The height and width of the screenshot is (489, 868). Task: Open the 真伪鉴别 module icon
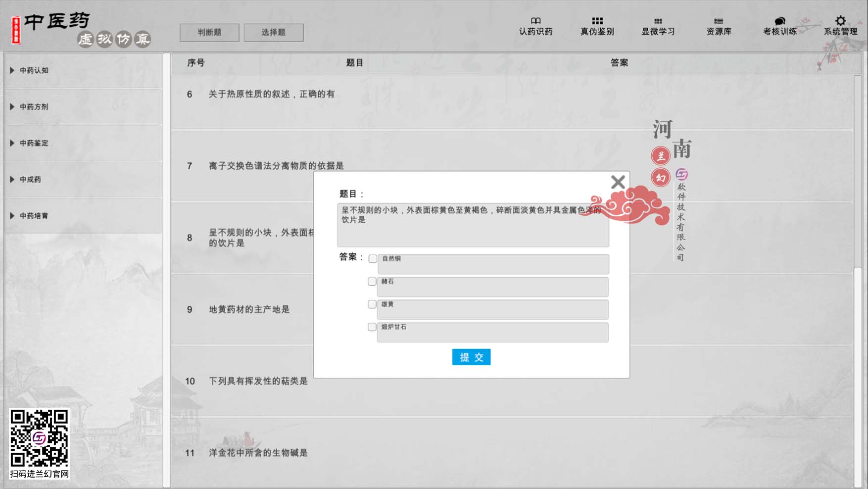click(x=597, y=26)
